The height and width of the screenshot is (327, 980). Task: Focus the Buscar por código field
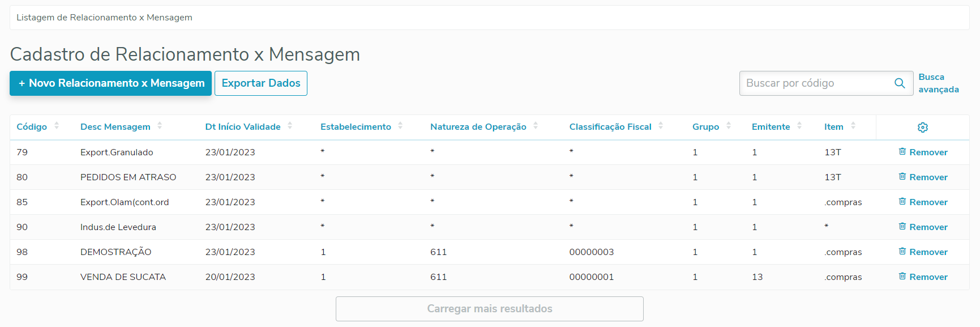click(x=814, y=83)
